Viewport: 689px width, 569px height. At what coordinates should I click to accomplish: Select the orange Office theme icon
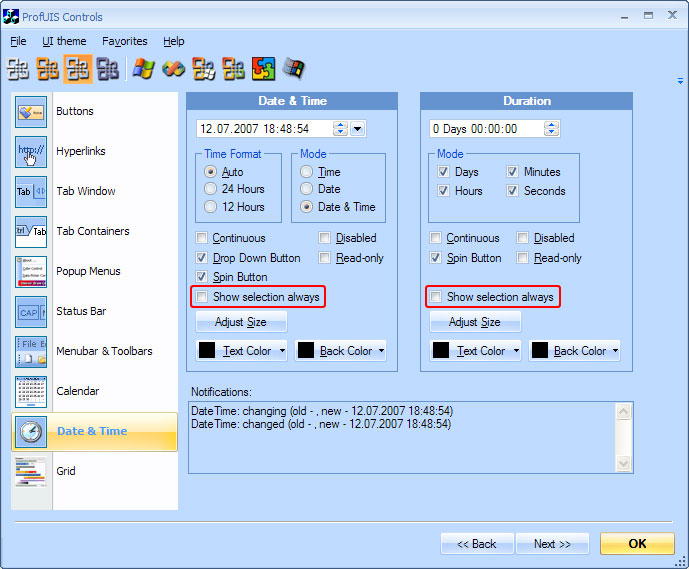point(47,69)
